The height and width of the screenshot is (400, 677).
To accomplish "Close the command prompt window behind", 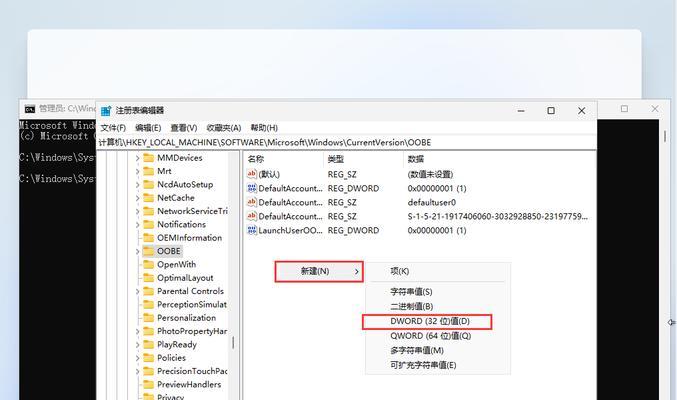I will [655, 109].
